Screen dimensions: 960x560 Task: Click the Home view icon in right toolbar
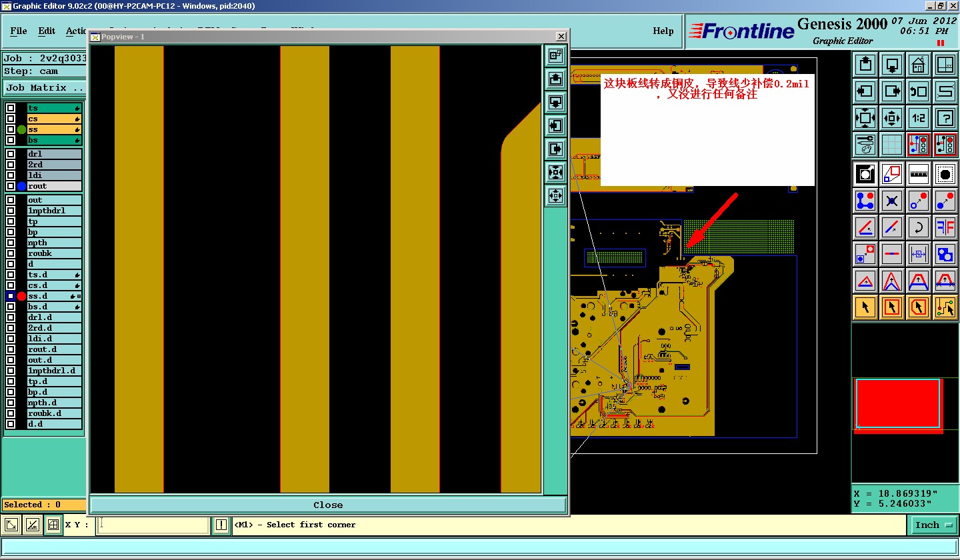pyautogui.click(x=919, y=65)
